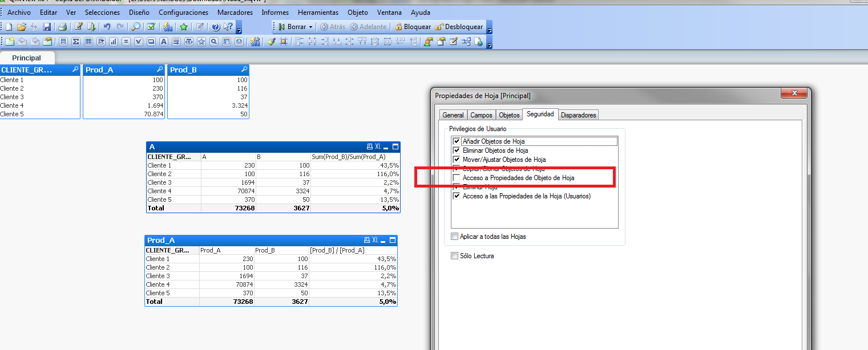Toggle WebView mode icon
868x350 pixels.
[478, 42]
